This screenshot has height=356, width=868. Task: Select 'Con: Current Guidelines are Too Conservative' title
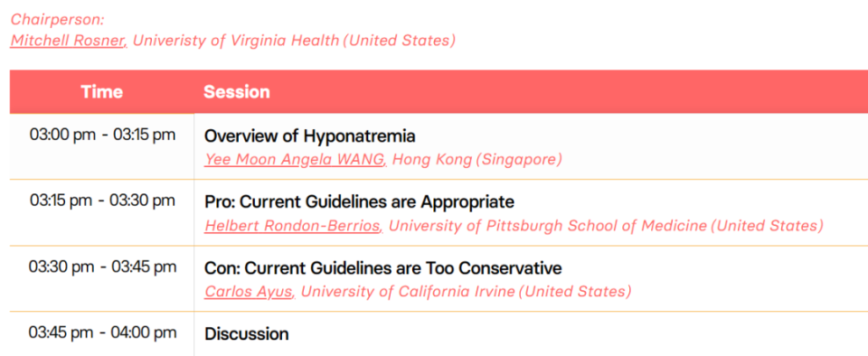coord(383,268)
